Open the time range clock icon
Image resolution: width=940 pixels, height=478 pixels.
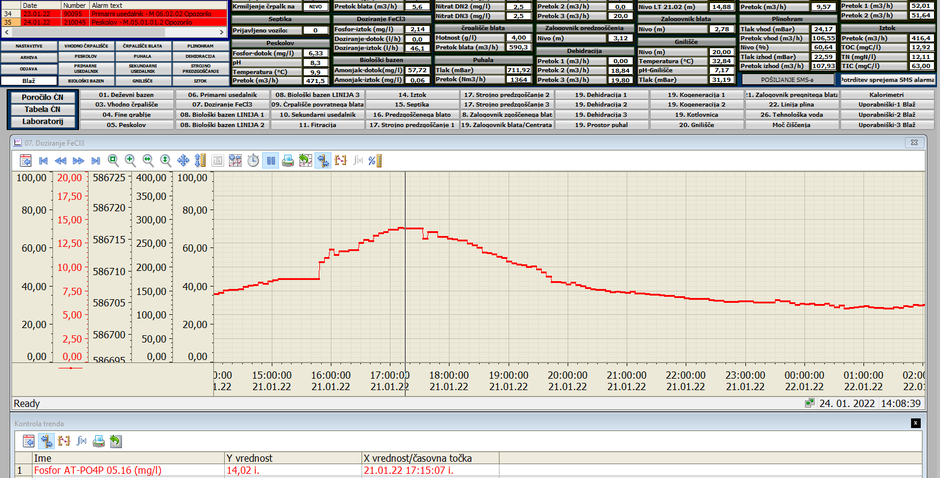click(x=253, y=160)
